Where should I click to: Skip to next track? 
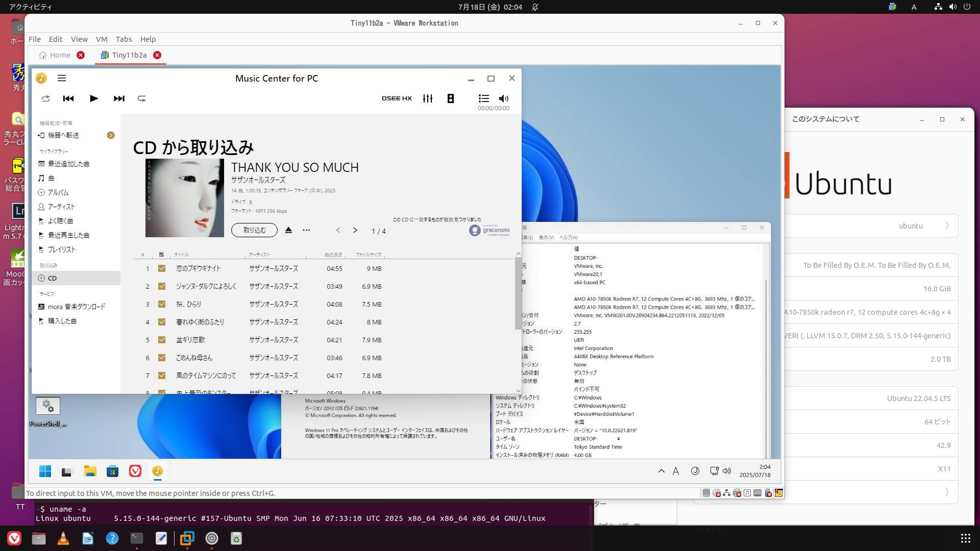[x=119, y=98]
